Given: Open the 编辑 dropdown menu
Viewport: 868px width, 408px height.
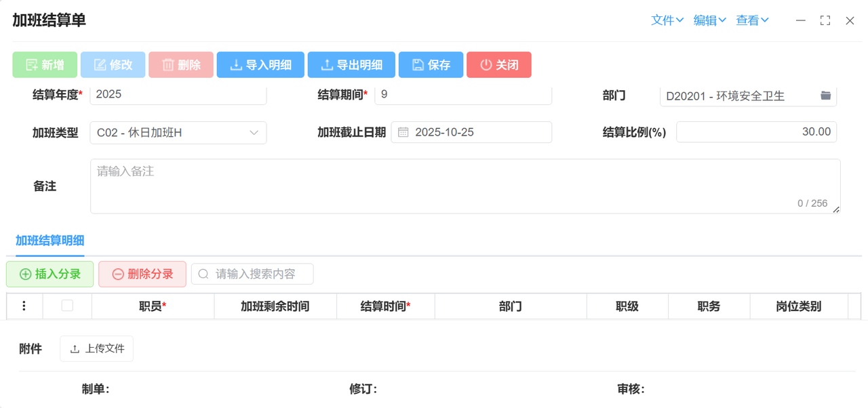Looking at the screenshot, I should tap(709, 20).
